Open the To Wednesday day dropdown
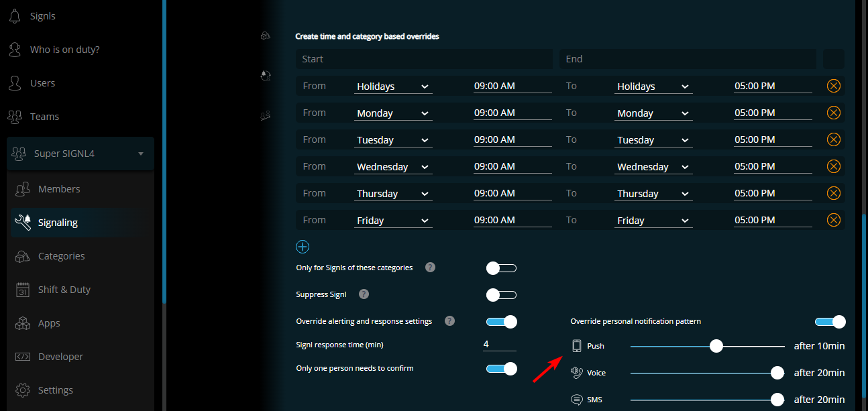 coord(653,167)
